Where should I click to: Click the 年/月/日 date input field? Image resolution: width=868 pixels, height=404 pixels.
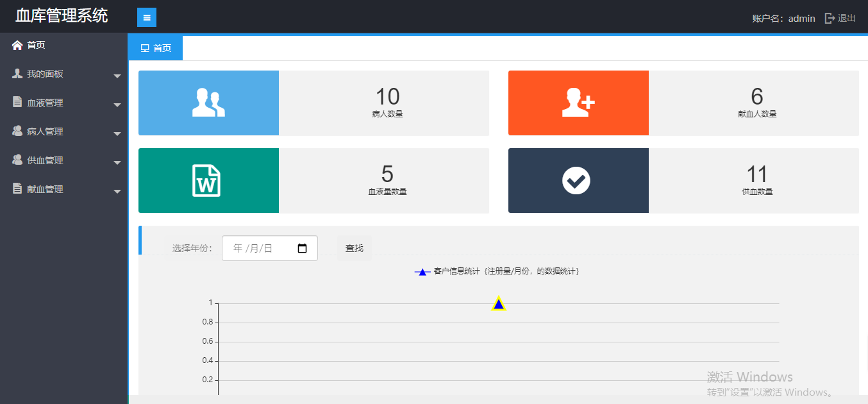pos(270,248)
